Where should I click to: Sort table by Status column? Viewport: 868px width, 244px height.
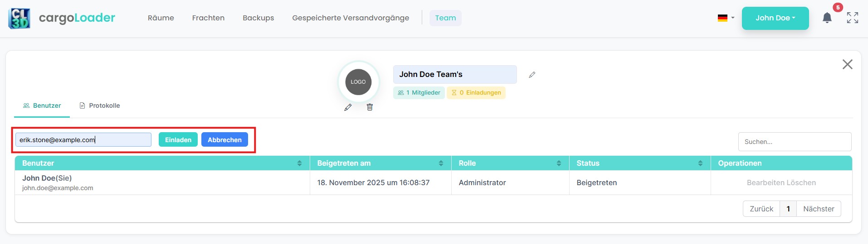tap(700, 163)
